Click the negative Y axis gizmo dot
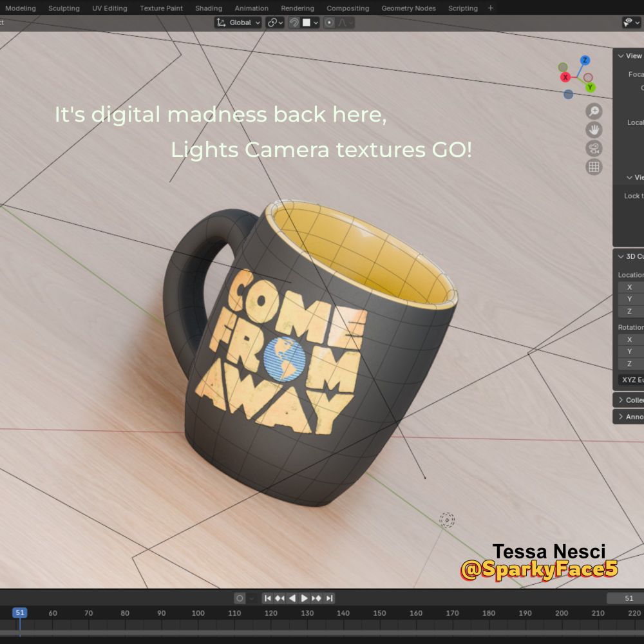This screenshot has width=644, height=644. (x=563, y=67)
